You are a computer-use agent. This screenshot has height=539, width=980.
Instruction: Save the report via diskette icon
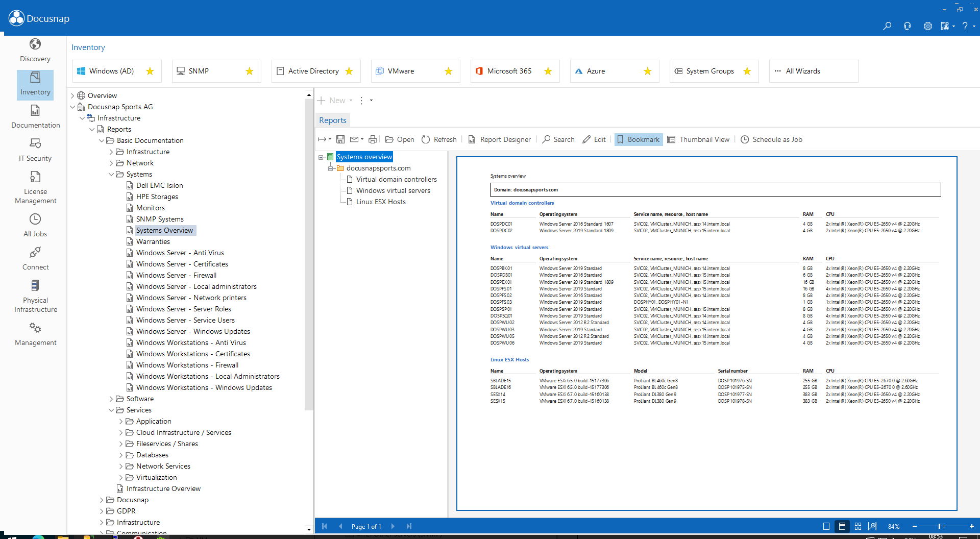point(340,139)
